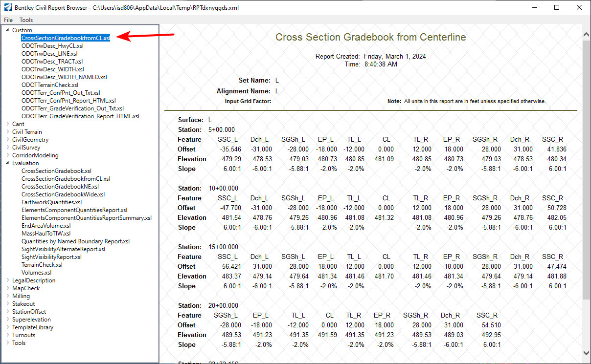The image size is (591, 364).
Task: Expand the Civil Terrain folder
Action: [x=7, y=132]
